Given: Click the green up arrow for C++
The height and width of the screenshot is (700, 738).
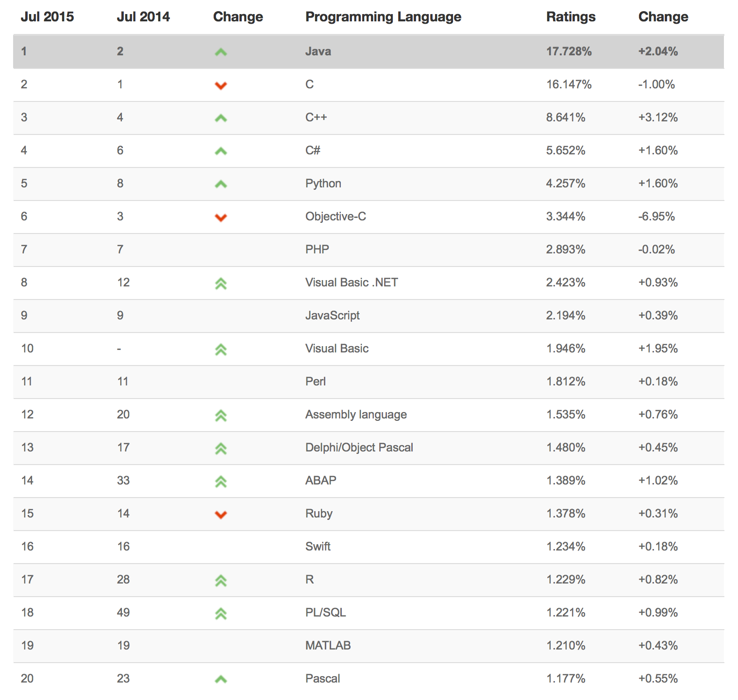Looking at the screenshot, I should [x=221, y=118].
